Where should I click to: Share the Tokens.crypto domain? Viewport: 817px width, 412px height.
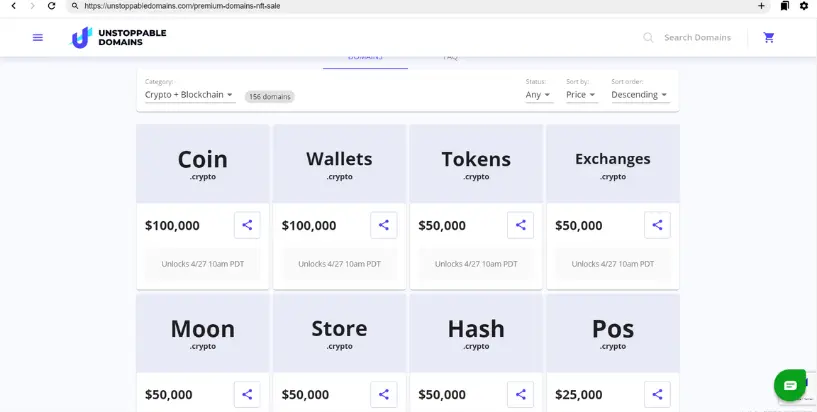click(x=521, y=225)
